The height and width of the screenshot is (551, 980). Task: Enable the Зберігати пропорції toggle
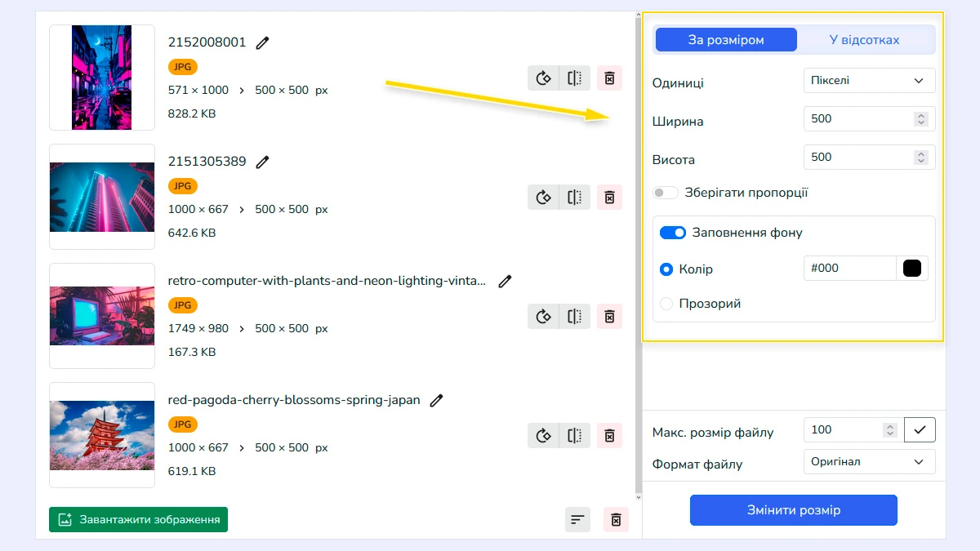(x=666, y=193)
